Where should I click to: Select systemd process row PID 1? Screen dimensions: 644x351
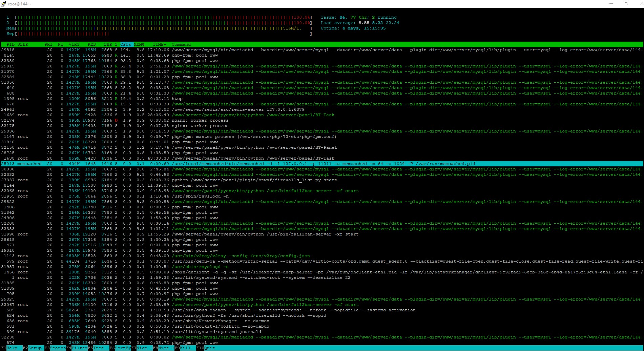click(322, 277)
